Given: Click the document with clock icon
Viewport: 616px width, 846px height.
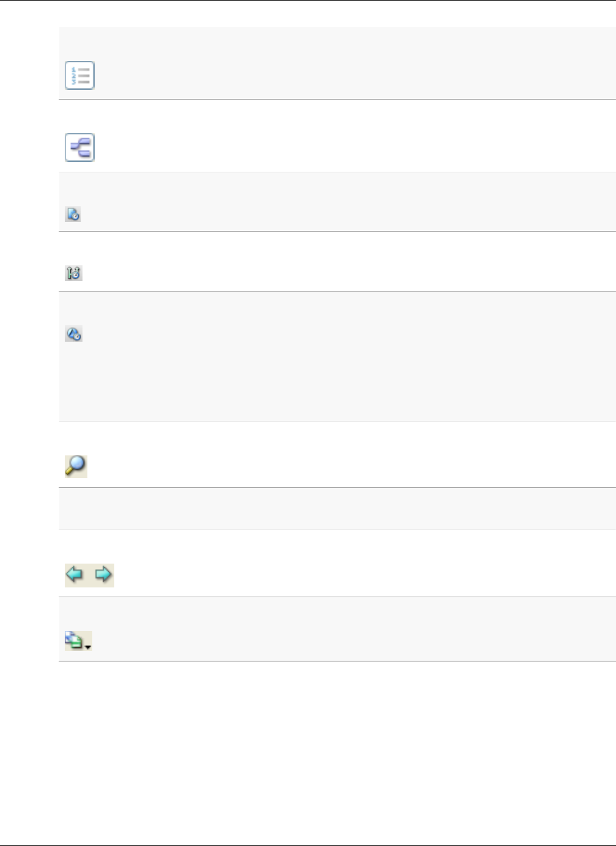Looking at the screenshot, I should tap(73, 214).
